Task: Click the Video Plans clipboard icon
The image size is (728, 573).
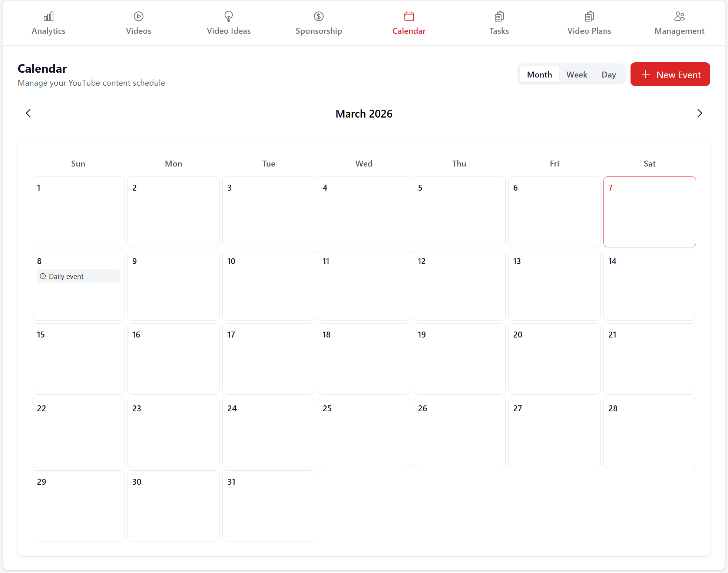Action: coord(589,16)
